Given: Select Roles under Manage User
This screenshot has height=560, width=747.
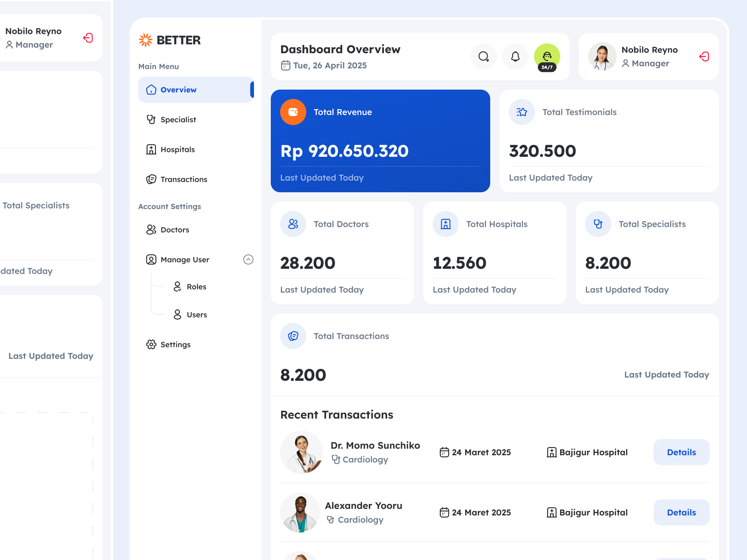Looking at the screenshot, I should click(196, 287).
